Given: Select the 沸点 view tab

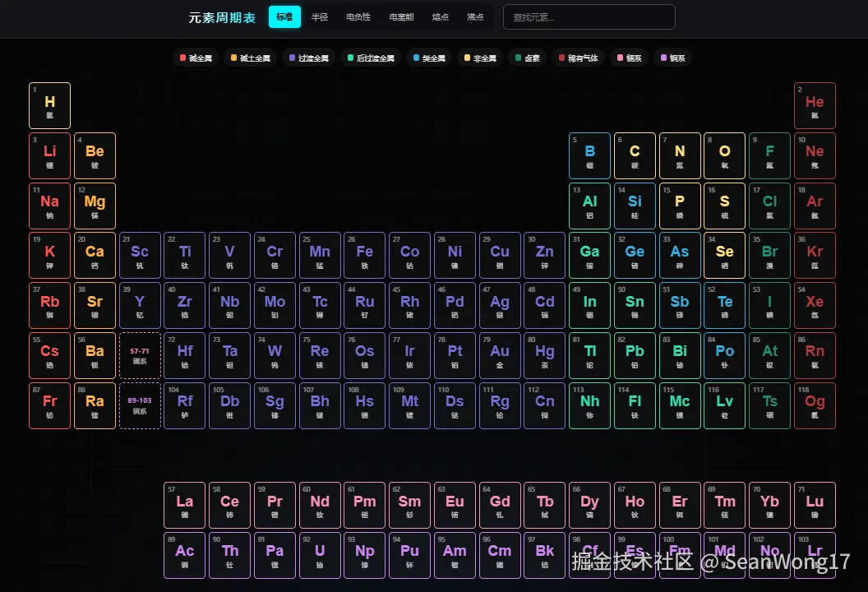Looking at the screenshot, I should coord(475,17).
